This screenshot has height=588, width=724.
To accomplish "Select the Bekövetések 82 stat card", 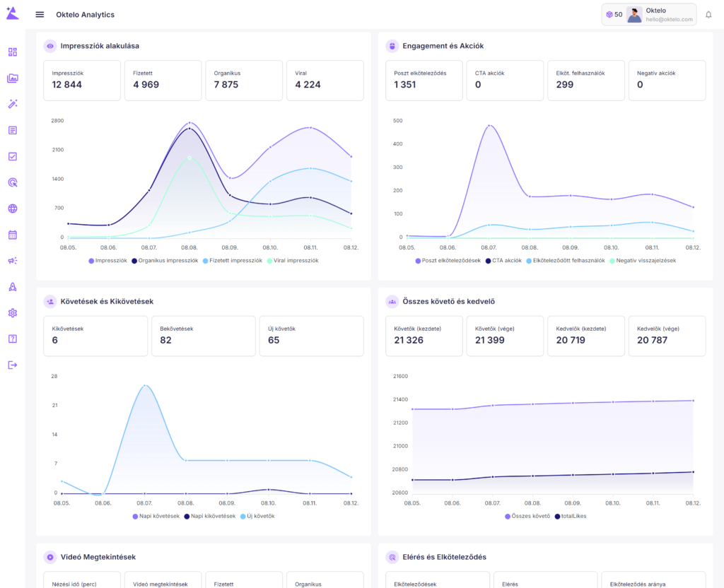I will (204, 336).
